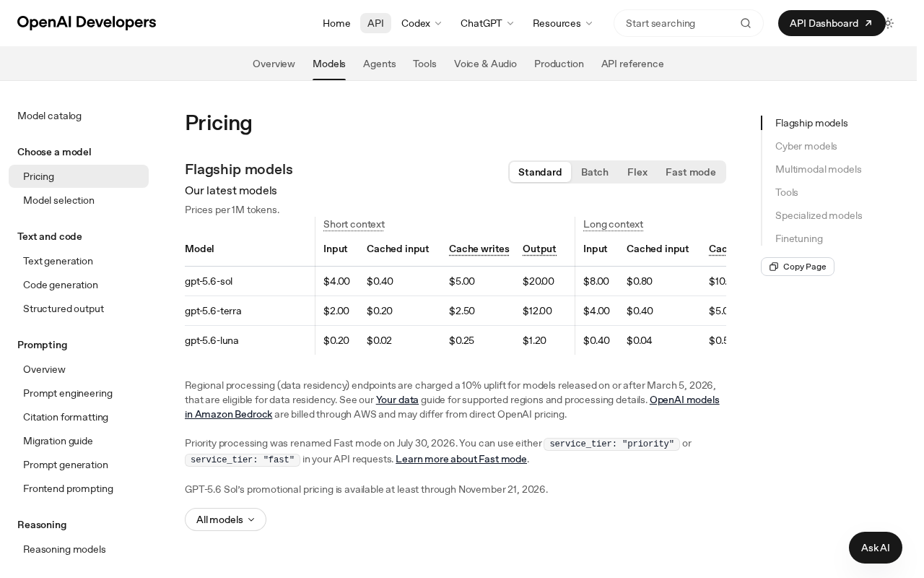
Task: Open Model selection sidebar item
Action: coord(79,200)
